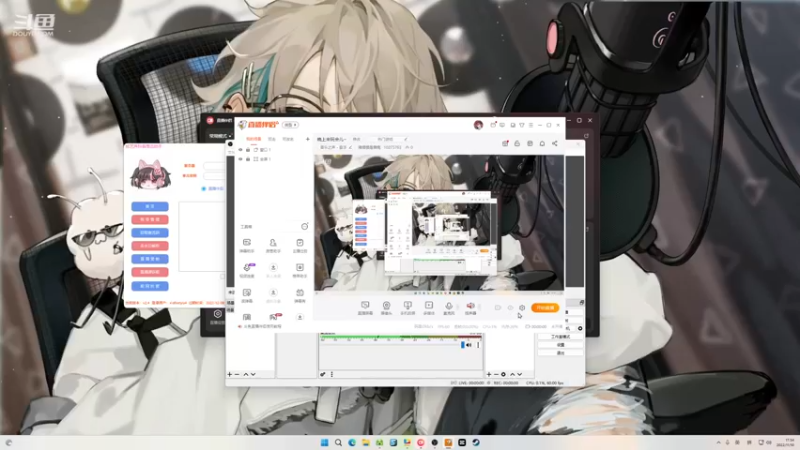Open toolbox tool with red badge in bottom row
Viewport: 800px width, 450px height.
pos(274,317)
